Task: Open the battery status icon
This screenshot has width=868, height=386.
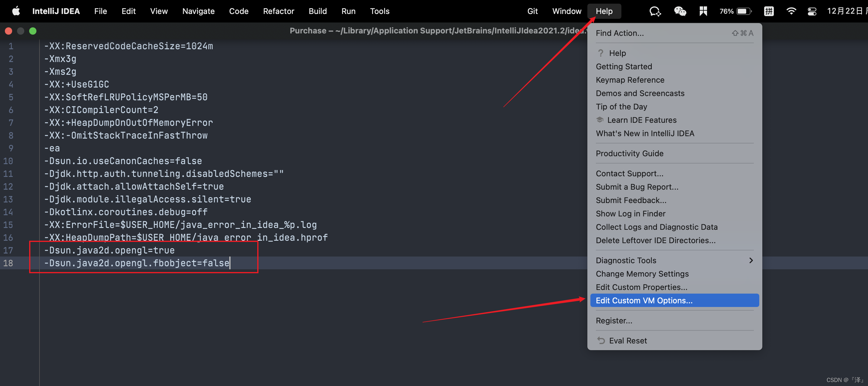Action: [x=744, y=11]
